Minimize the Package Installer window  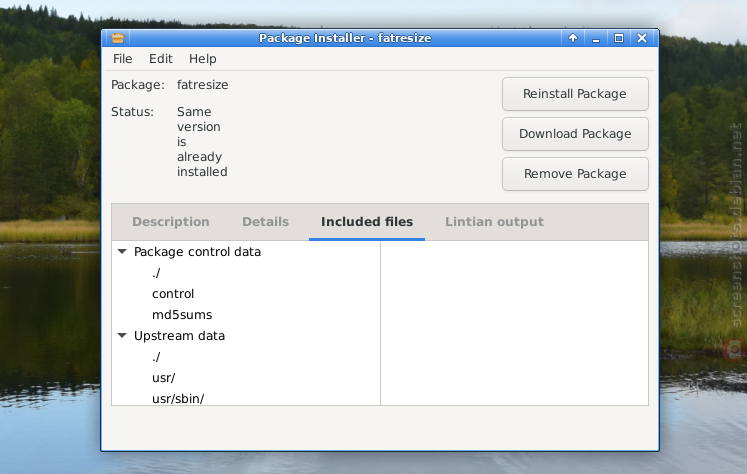(x=596, y=38)
